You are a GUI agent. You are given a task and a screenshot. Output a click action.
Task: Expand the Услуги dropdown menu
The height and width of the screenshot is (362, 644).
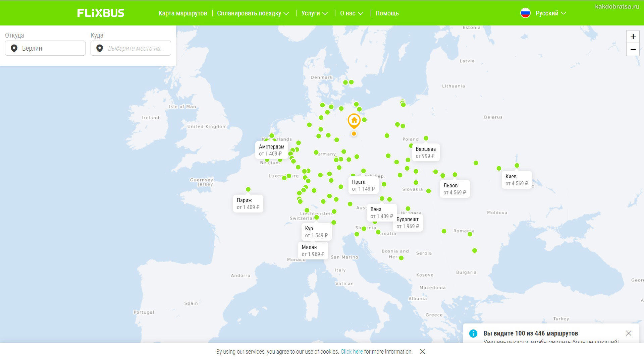coord(314,13)
